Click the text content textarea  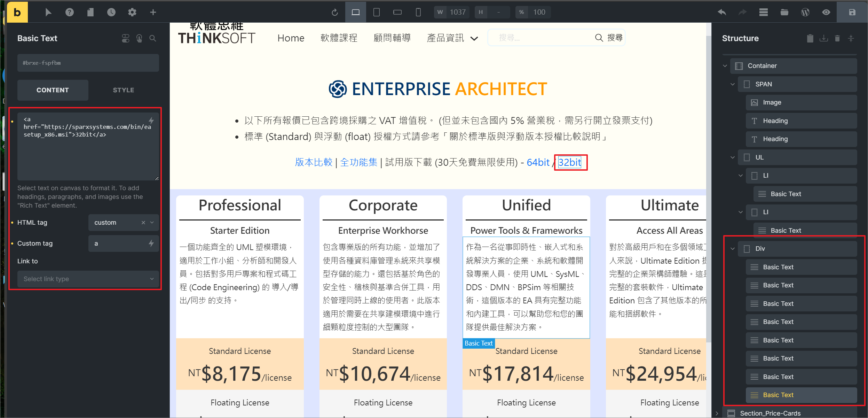(88, 146)
